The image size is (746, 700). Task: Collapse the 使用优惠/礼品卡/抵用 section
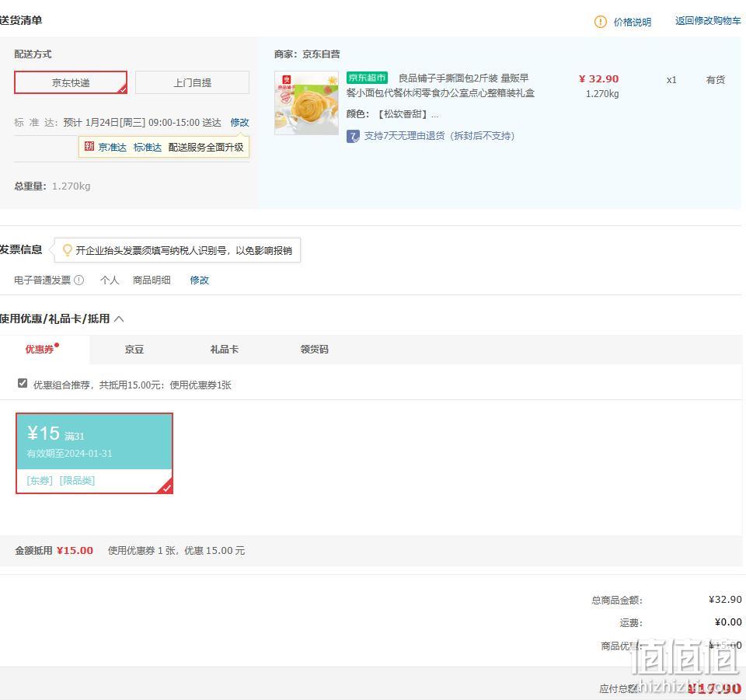119,319
